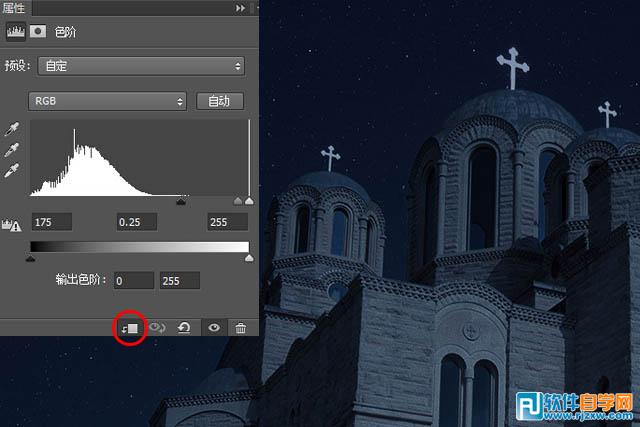Click the output gradient bar
The height and width of the screenshot is (427, 640).
(140, 247)
